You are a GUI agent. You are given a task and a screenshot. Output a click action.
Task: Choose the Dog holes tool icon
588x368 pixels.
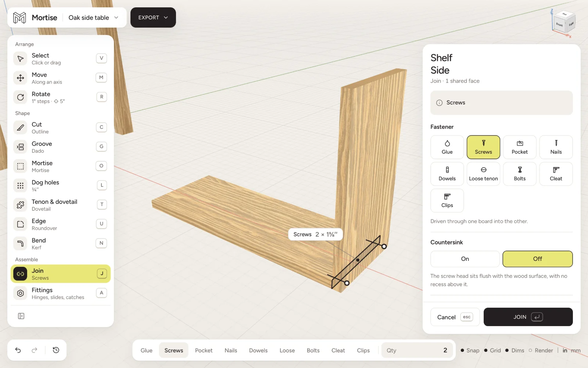coord(21,185)
